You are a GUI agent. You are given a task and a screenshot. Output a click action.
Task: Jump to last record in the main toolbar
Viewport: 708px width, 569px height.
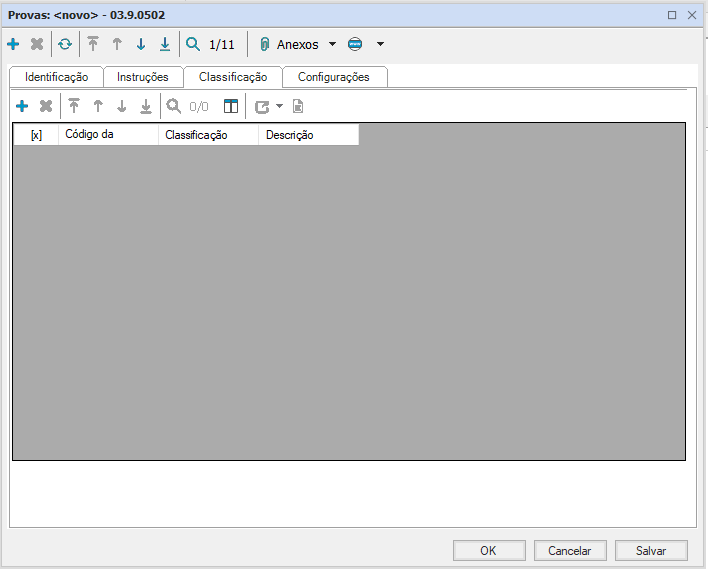165,45
